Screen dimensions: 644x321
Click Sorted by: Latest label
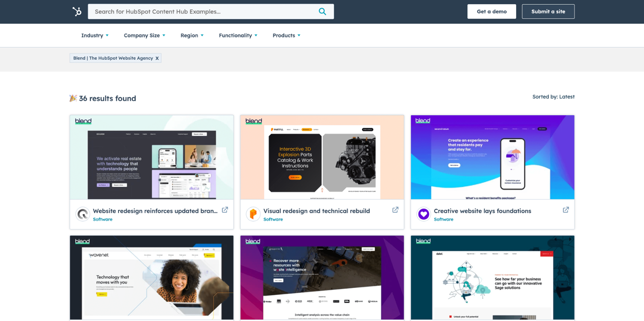(x=553, y=97)
